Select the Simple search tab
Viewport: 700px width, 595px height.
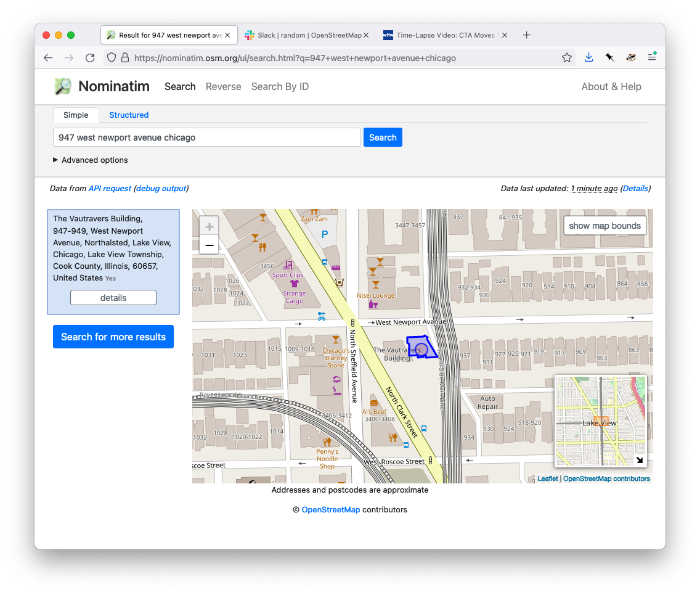pos(76,115)
